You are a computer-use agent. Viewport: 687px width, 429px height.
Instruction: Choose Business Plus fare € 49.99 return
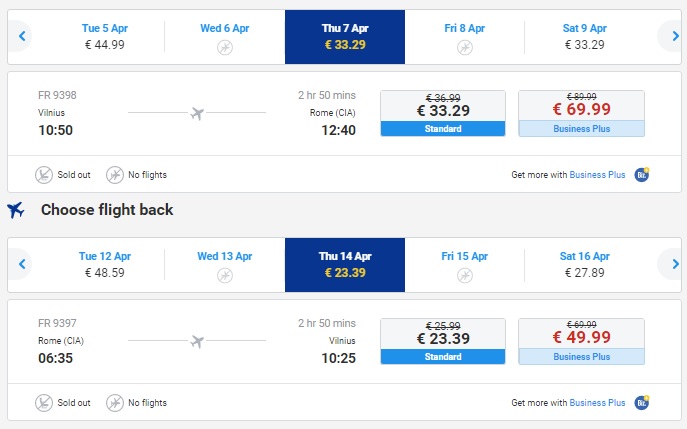581,341
